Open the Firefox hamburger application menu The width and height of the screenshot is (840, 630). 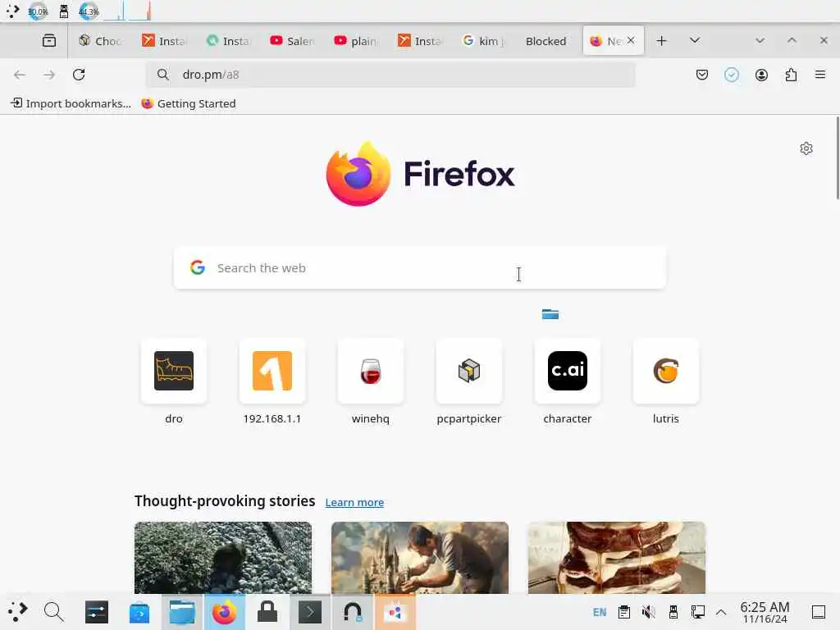pyautogui.click(x=820, y=75)
